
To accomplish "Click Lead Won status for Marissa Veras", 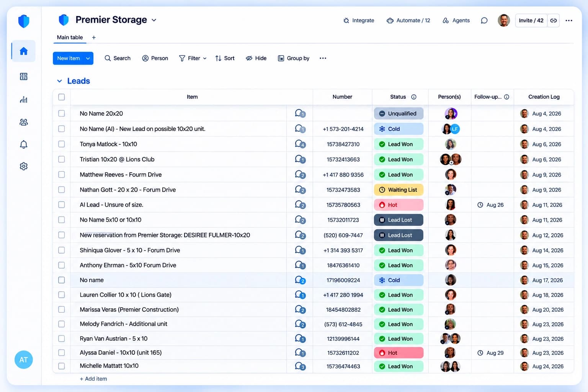I will point(399,309).
